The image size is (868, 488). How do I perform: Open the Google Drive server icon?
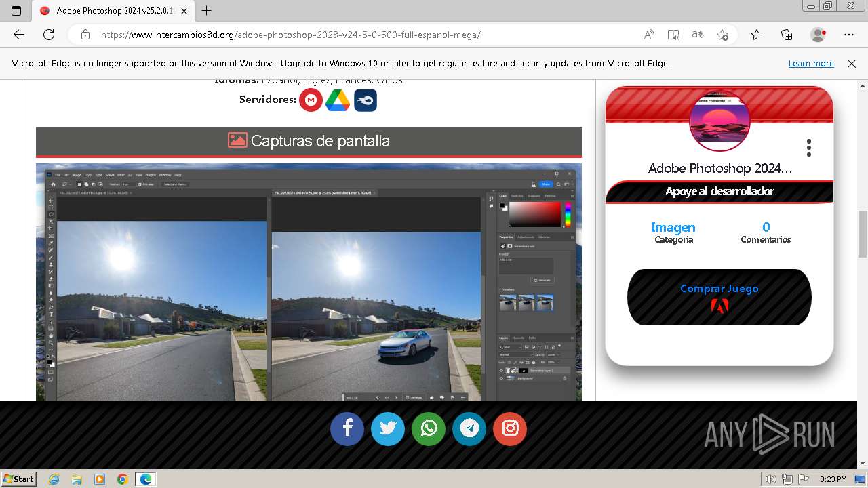point(338,100)
